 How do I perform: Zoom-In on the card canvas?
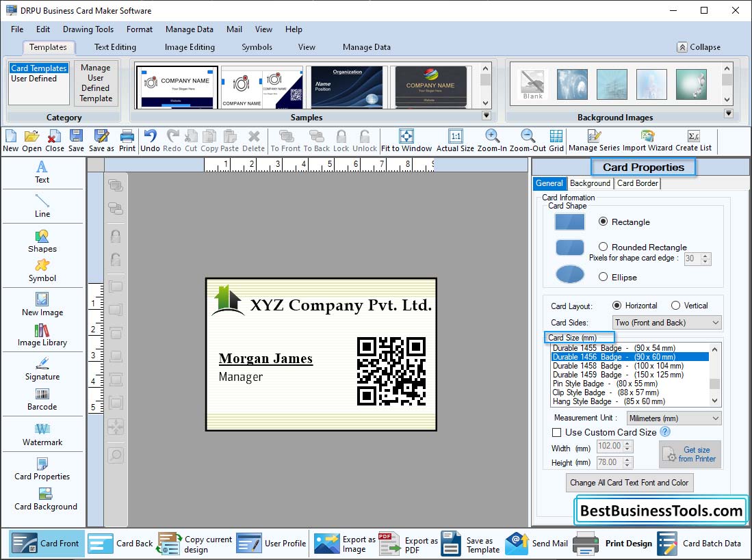click(492, 142)
